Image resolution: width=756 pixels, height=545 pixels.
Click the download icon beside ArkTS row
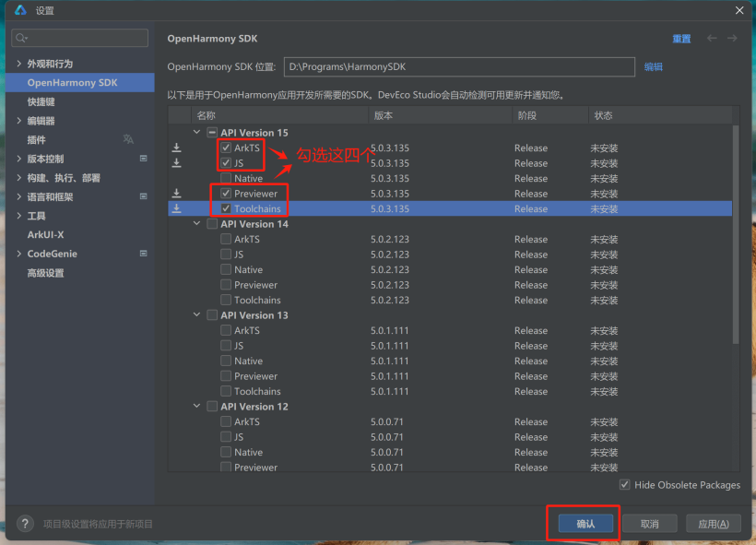176,148
